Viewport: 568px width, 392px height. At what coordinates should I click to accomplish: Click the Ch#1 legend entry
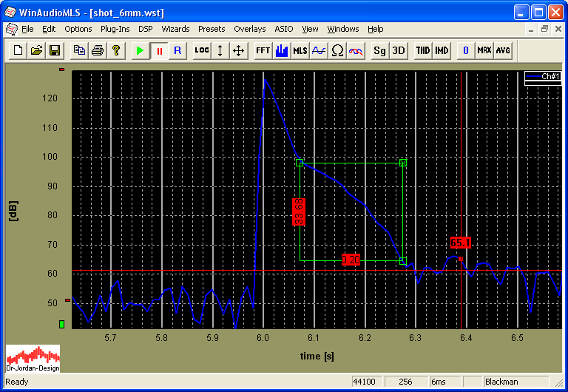(x=543, y=76)
